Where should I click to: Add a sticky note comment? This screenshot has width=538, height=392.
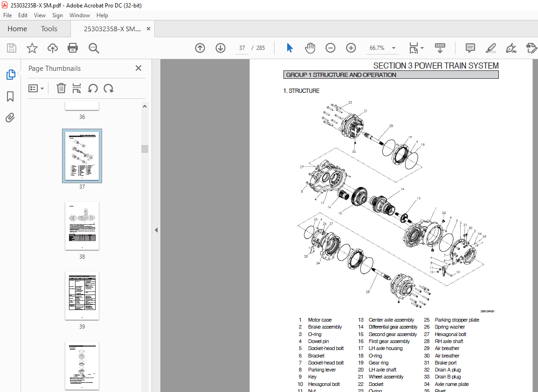pyautogui.click(x=470, y=48)
